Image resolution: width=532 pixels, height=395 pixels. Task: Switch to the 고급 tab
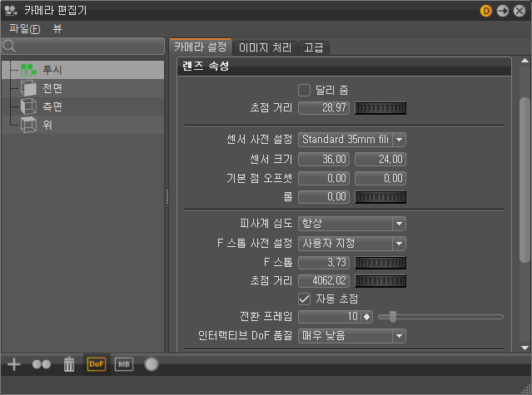[x=314, y=47]
